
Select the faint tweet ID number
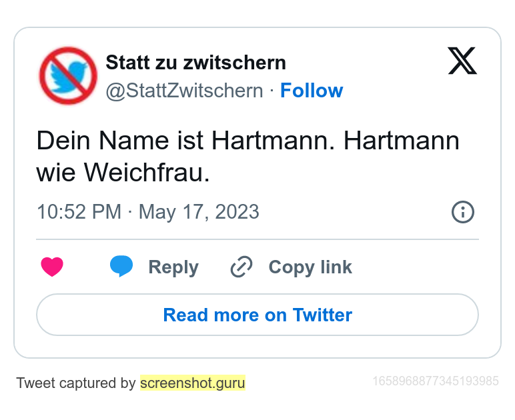[x=436, y=381]
